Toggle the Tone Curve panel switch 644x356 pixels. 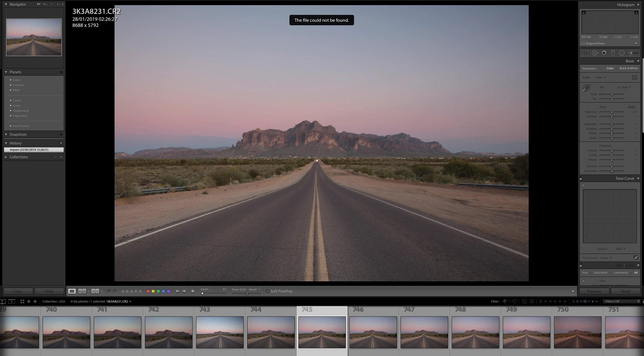point(581,179)
